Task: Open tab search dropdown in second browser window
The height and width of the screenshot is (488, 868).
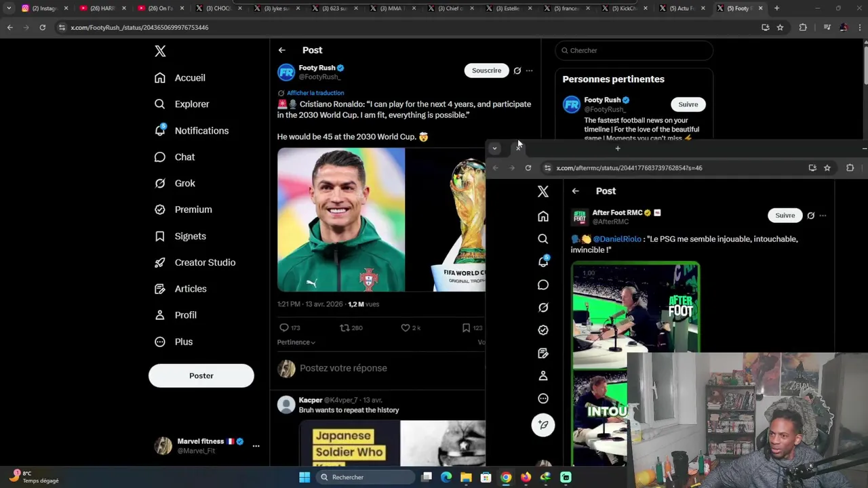Action: (494, 148)
